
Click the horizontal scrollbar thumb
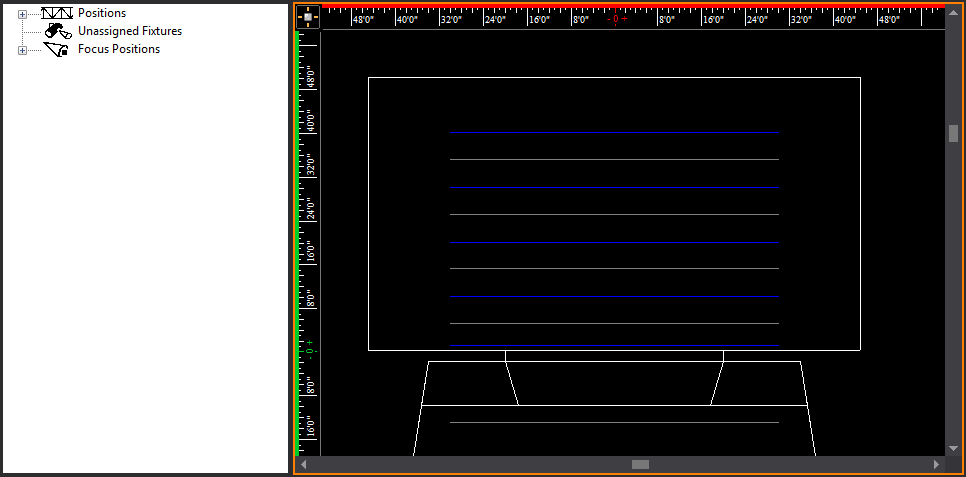click(640, 464)
